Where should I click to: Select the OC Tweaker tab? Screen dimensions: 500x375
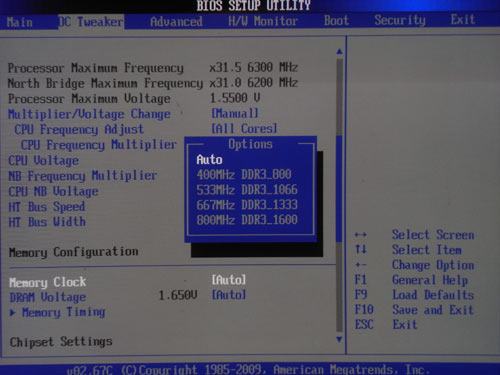click(91, 22)
